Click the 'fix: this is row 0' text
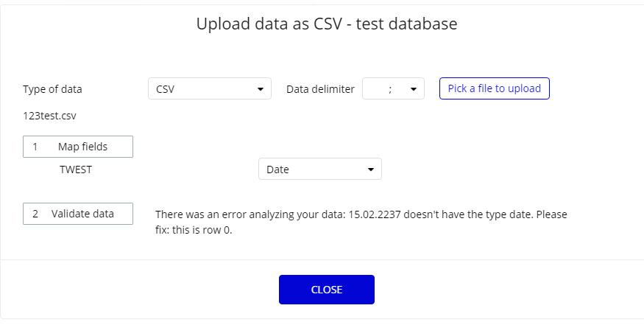The height and width of the screenshot is (325, 644). click(x=199, y=229)
